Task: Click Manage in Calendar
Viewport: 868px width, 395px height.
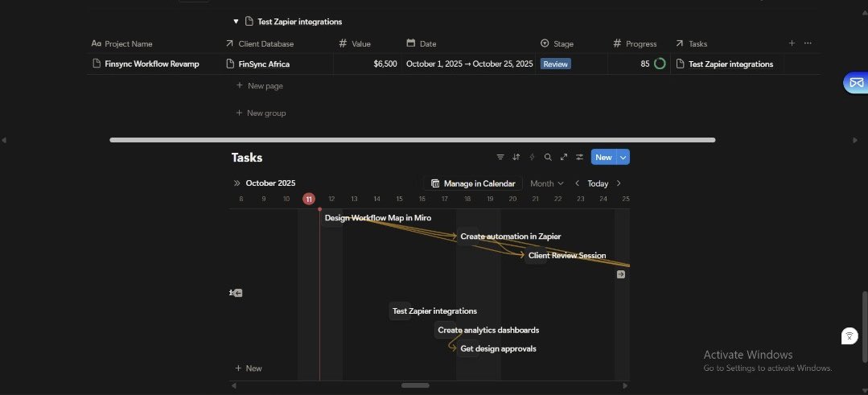Action: point(474,183)
